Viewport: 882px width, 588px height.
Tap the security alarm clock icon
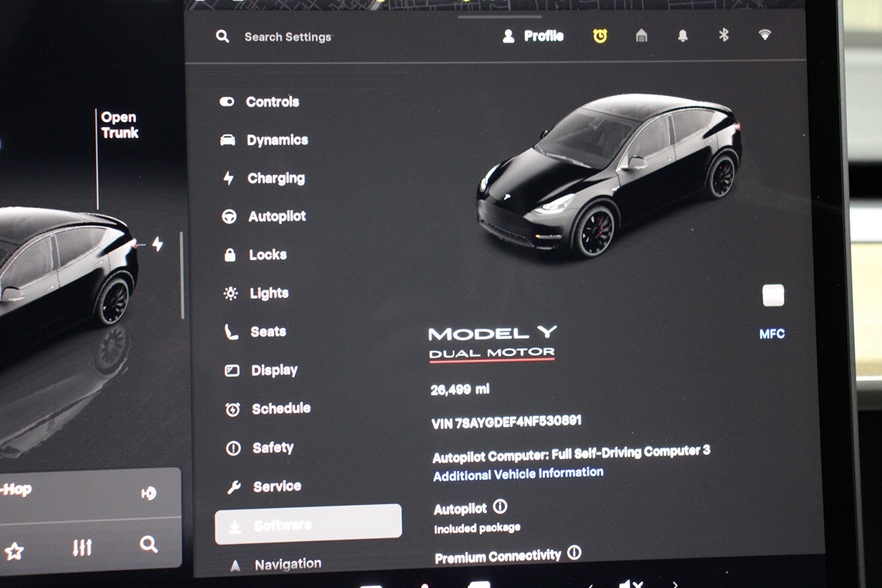(601, 35)
